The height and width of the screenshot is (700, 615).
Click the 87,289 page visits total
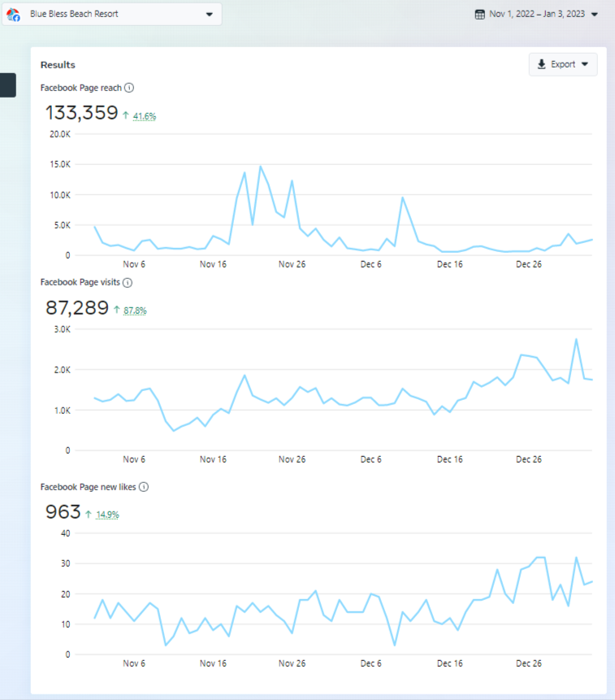tap(77, 307)
